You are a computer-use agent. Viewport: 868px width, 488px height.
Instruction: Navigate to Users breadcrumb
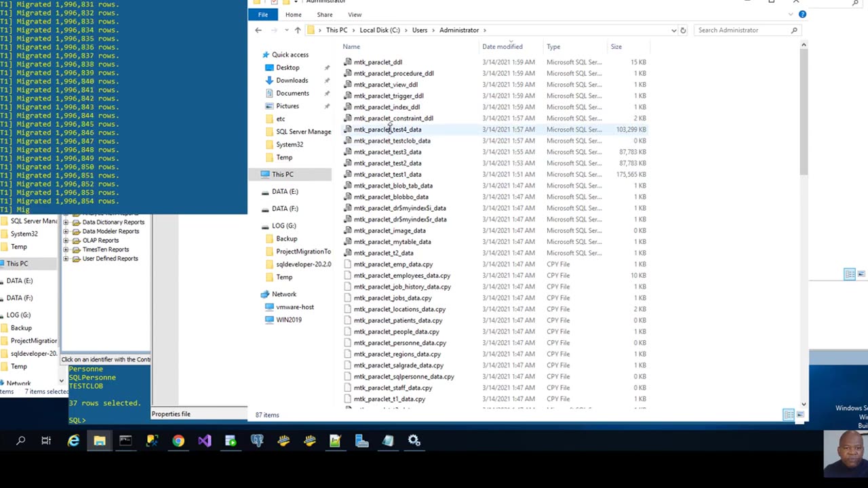tap(420, 30)
